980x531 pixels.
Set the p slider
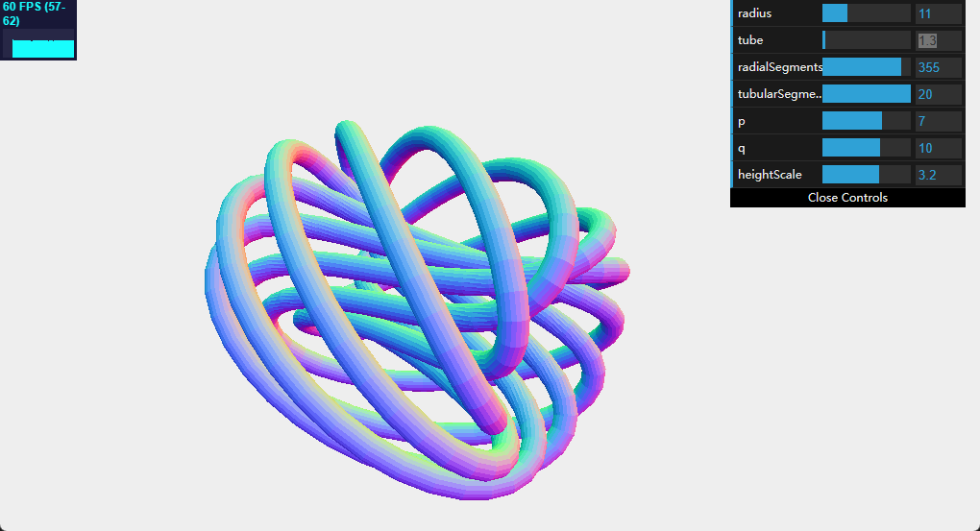click(866, 121)
